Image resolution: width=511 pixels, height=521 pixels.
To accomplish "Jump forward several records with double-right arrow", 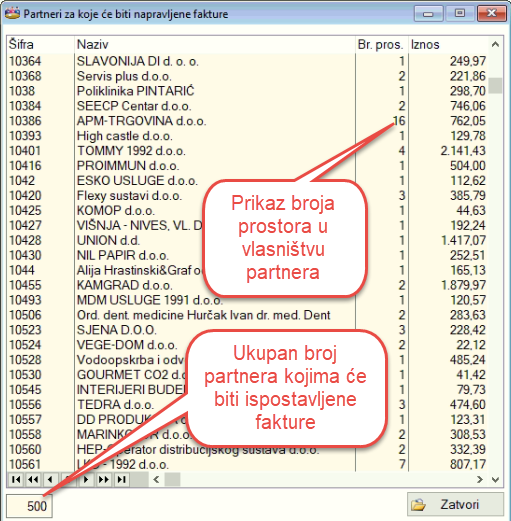I will (104, 479).
